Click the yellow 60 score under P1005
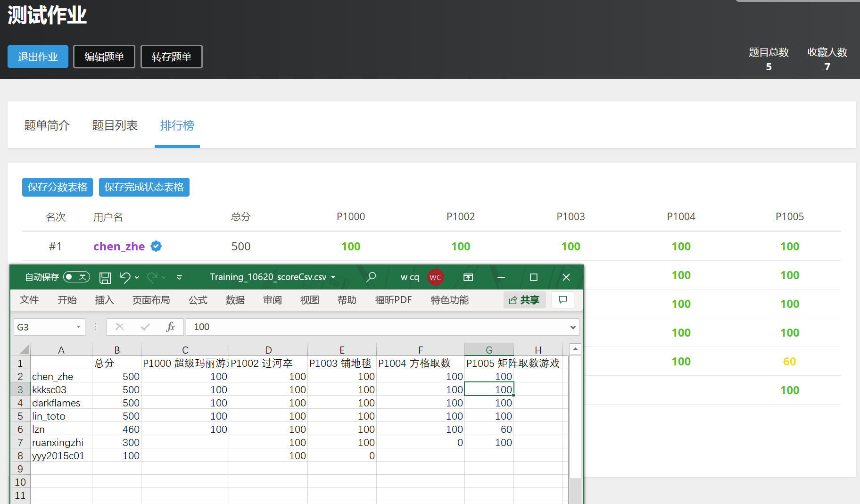This screenshot has height=504, width=860. [x=789, y=361]
